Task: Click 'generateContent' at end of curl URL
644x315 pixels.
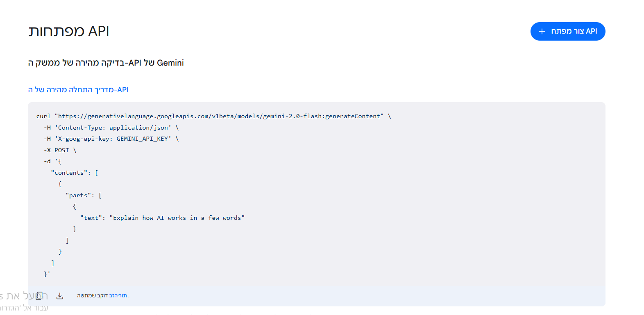Action: [x=352, y=116]
